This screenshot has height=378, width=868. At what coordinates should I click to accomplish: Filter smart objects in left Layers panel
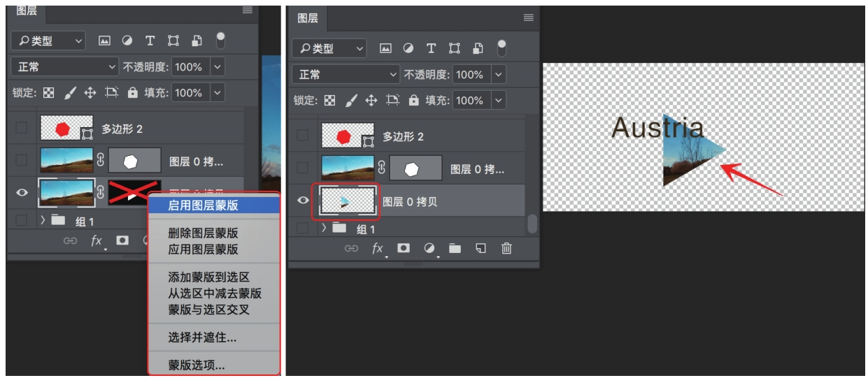coord(196,43)
